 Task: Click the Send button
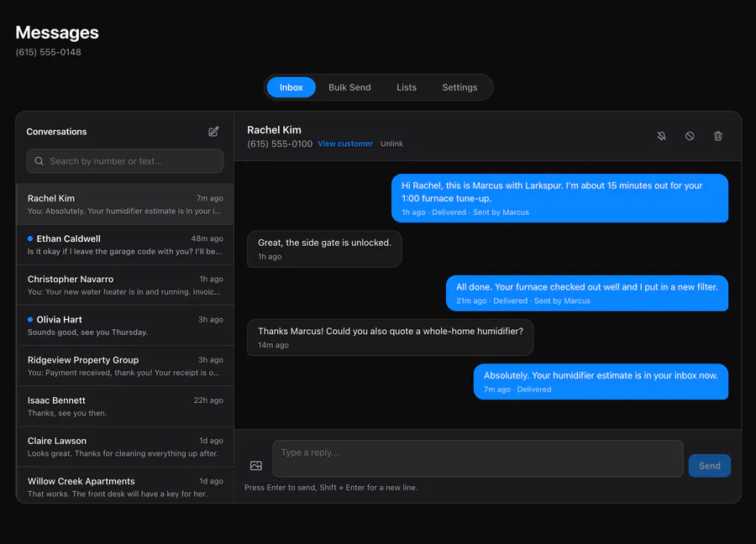(x=709, y=466)
